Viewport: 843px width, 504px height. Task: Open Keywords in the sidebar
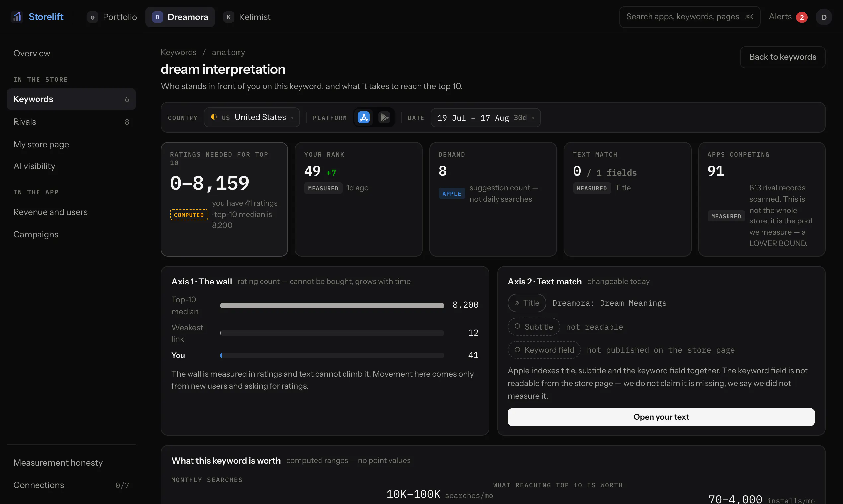[x=71, y=99]
